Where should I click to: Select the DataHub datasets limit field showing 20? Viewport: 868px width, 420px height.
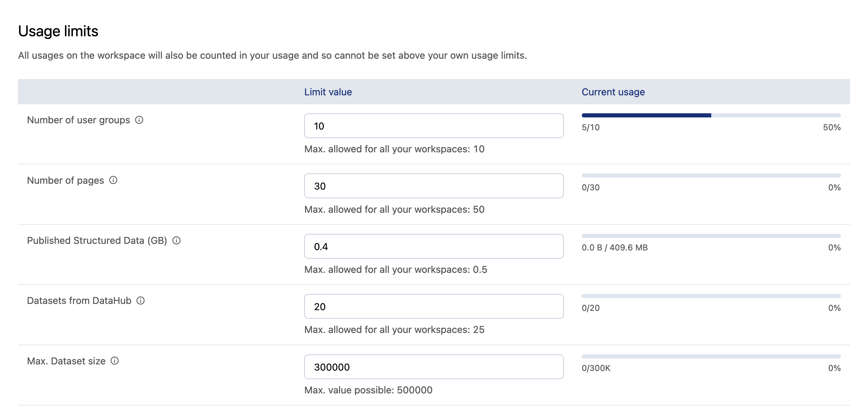(x=434, y=307)
